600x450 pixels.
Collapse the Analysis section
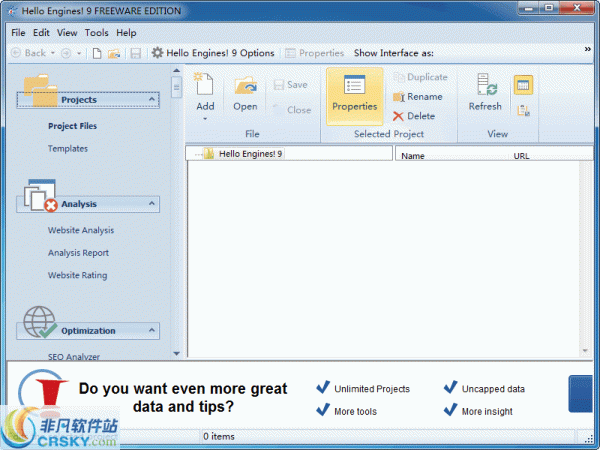click(152, 204)
